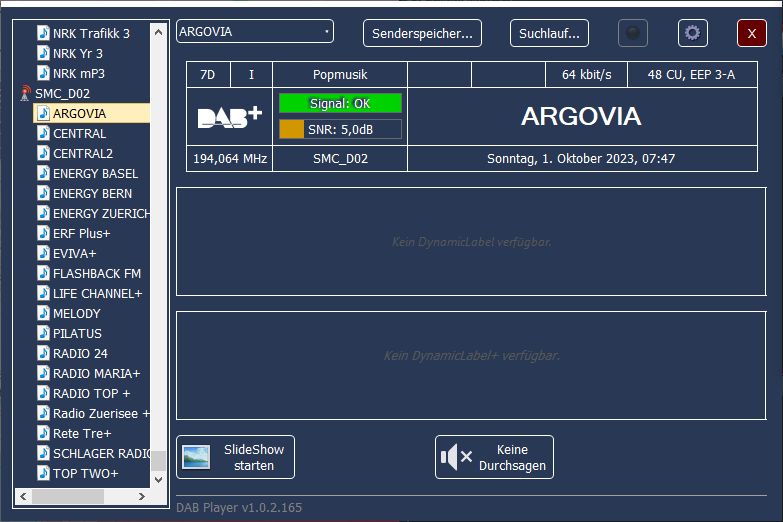Click note icon beside Radio Zuerisee +
Viewport: 783px width, 522px height.
[x=43, y=413]
